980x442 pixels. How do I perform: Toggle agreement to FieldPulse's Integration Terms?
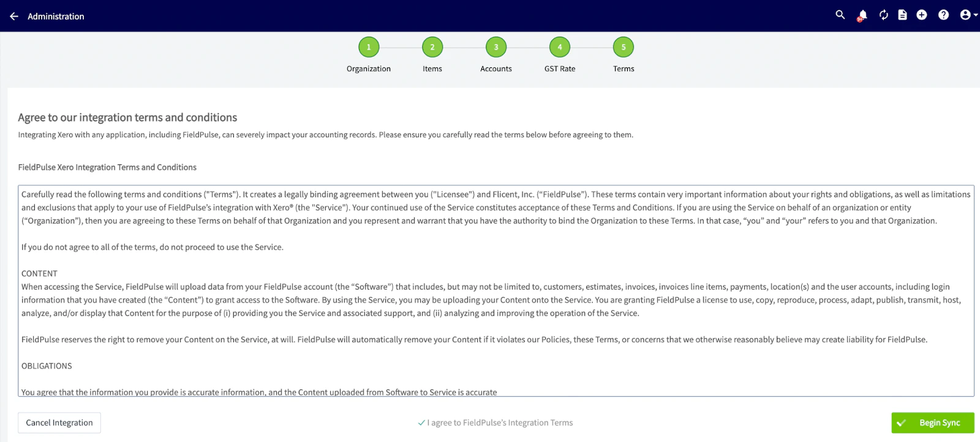[x=495, y=423]
